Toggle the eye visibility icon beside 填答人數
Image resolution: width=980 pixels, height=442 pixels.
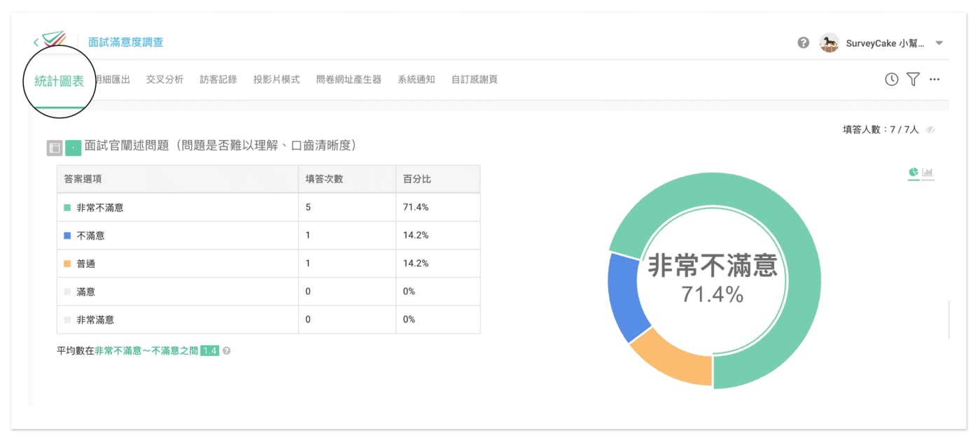point(930,130)
